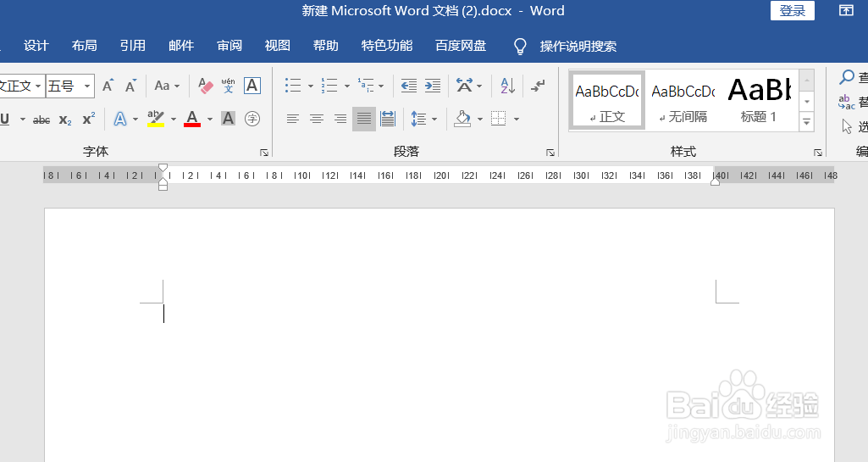Screen dimensions: 868x462
Task: Align text left
Action: pyautogui.click(x=292, y=119)
